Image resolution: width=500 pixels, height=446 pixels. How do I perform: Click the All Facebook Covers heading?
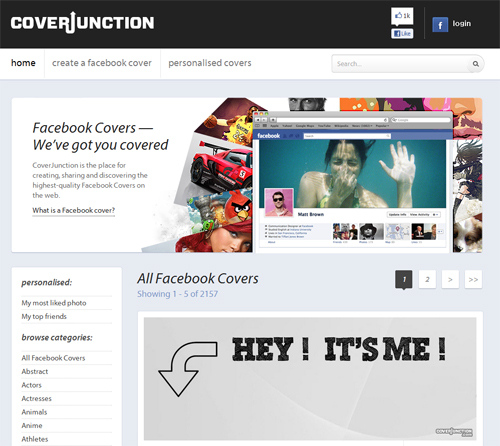point(198,279)
